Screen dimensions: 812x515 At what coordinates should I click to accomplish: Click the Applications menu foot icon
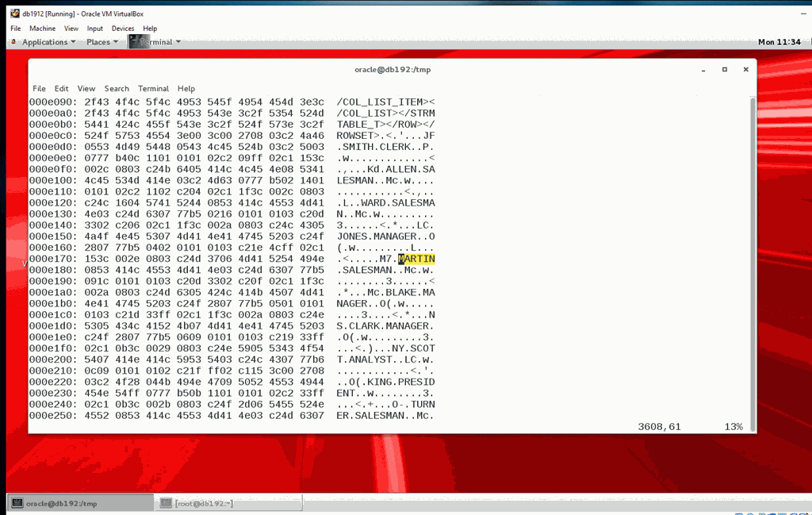click(x=14, y=41)
